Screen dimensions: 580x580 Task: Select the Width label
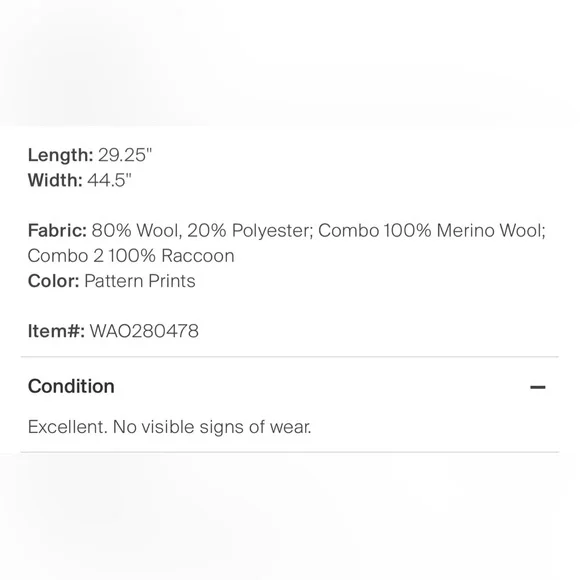tap(55, 180)
